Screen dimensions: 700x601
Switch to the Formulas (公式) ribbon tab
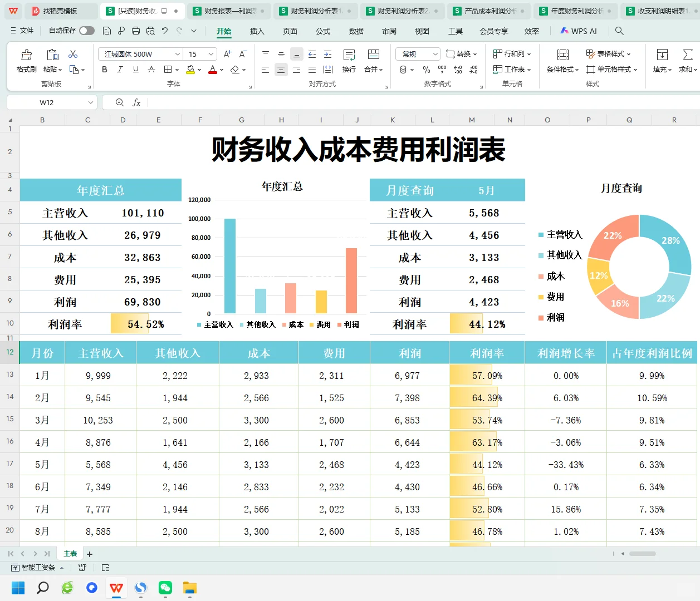click(x=323, y=31)
